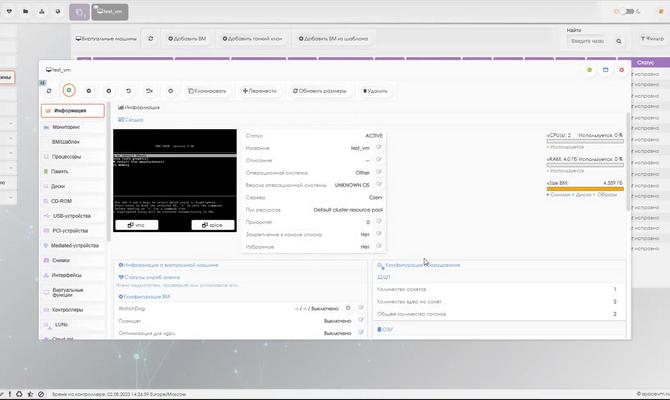Viewport: 670px width, 400px height.
Task: Expand the ОЗУ section header
Action: [385, 329]
